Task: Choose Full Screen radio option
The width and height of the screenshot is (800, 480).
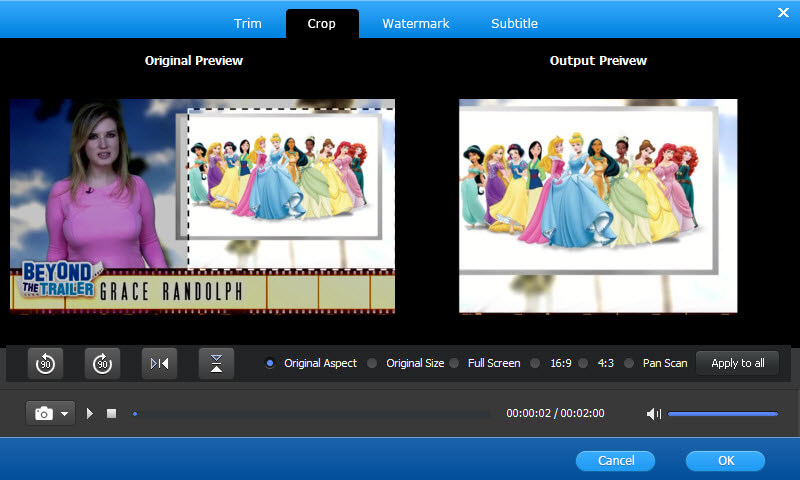Action: pos(454,363)
